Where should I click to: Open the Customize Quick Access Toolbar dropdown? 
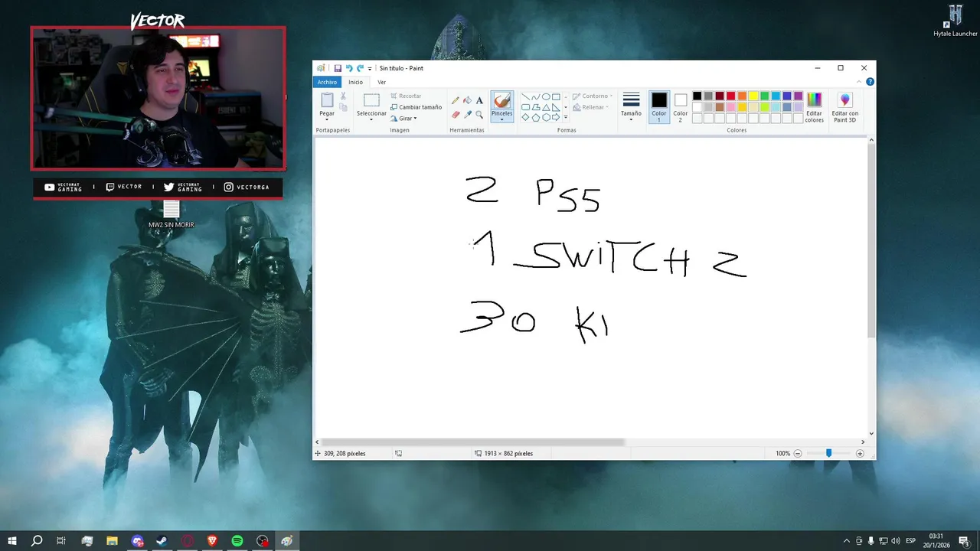[x=370, y=68]
